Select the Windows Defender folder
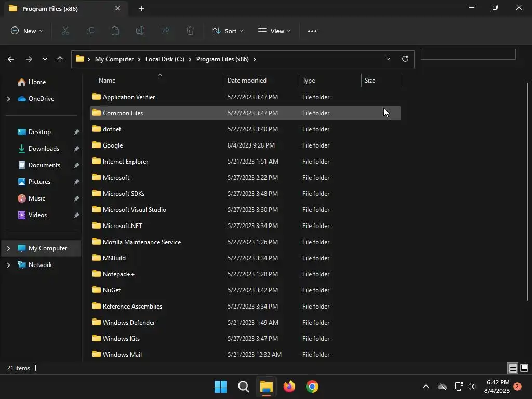 pos(246,323)
